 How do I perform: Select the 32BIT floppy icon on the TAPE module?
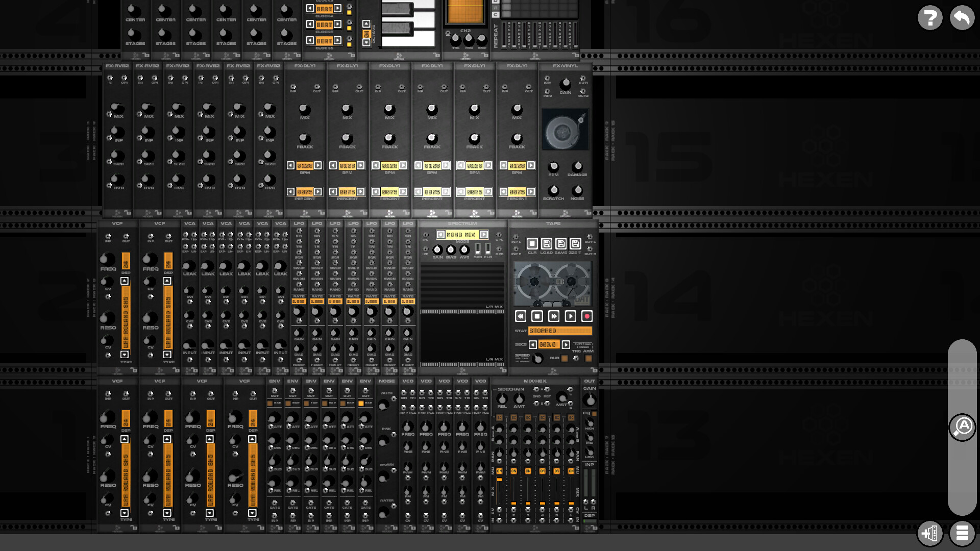(575, 244)
